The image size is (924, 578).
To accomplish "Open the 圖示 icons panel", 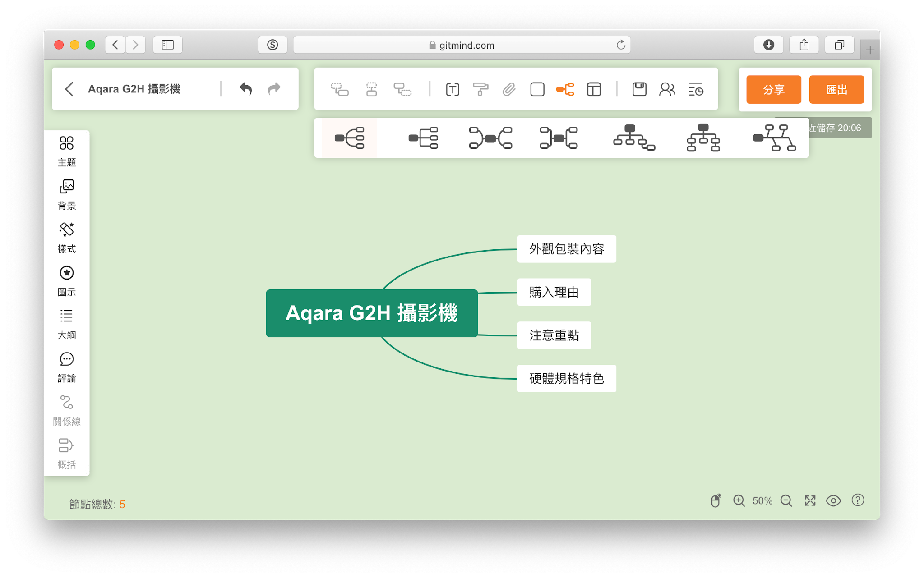I will pos(66,281).
